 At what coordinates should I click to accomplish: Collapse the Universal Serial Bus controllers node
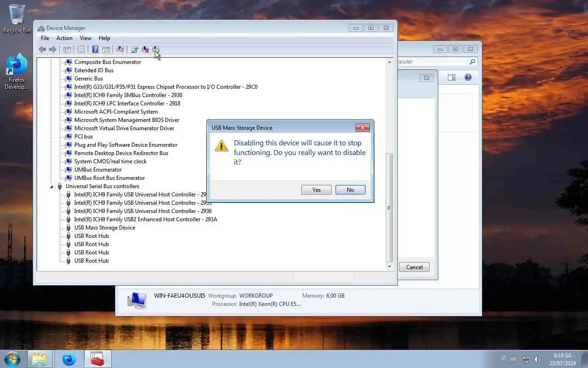[51, 186]
